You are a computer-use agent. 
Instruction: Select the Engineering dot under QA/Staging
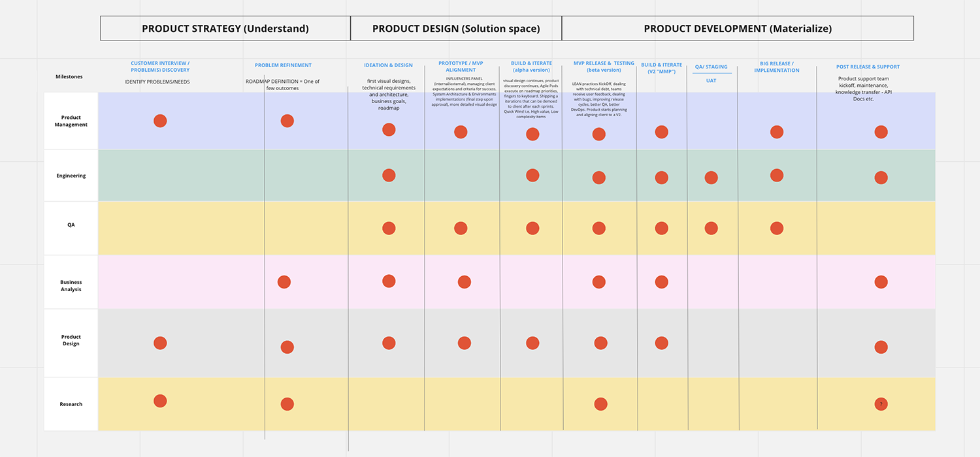tap(711, 178)
